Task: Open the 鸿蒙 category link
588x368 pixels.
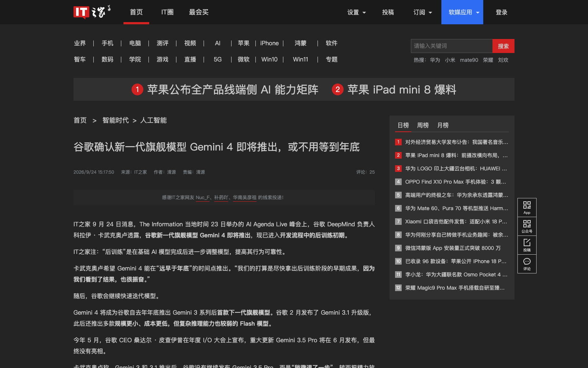Action: (x=300, y=43)
